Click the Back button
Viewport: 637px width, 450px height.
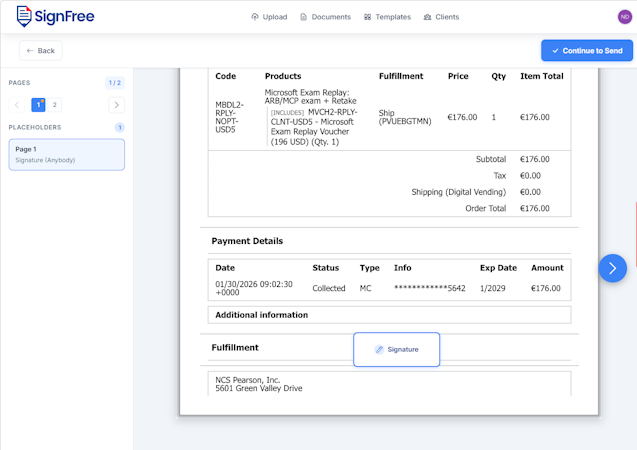(x=41, y=50)
